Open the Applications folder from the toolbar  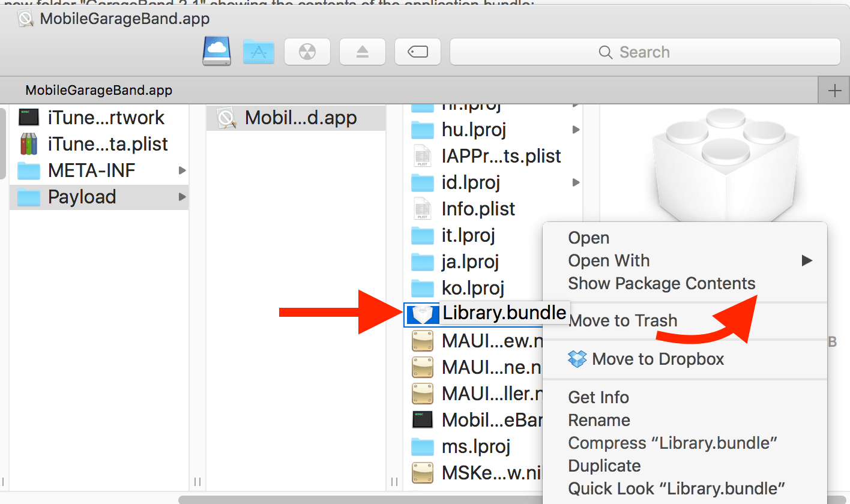tap(258, 51)
